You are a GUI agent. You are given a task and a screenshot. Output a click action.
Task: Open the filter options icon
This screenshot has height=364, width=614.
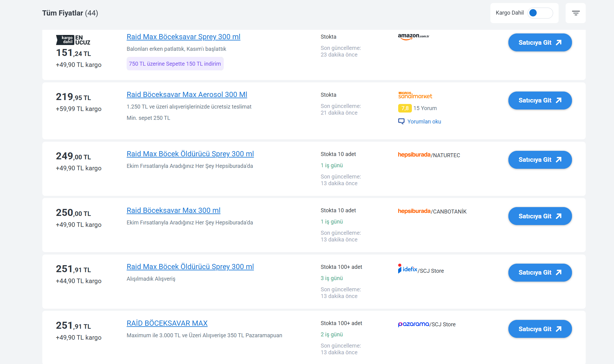[x=575, y=13]
